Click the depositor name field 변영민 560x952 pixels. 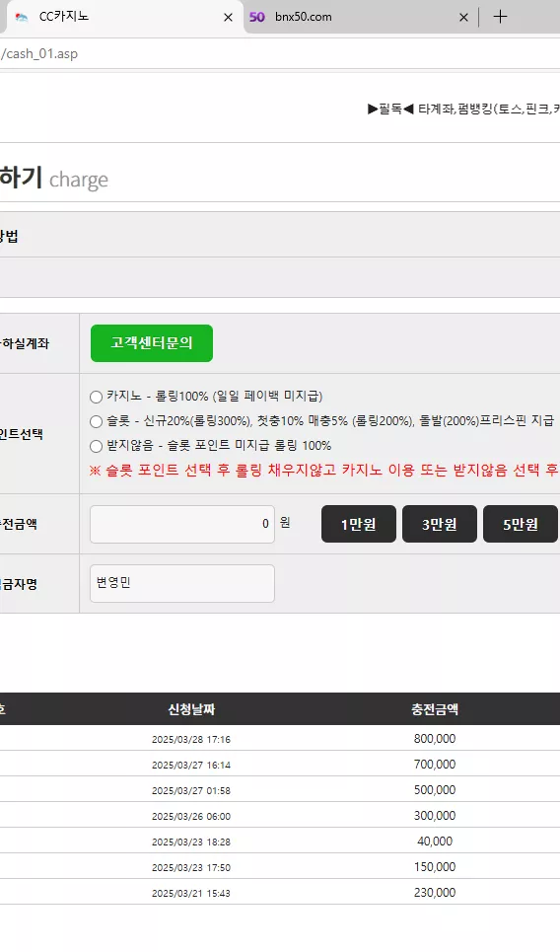[182, 583]
